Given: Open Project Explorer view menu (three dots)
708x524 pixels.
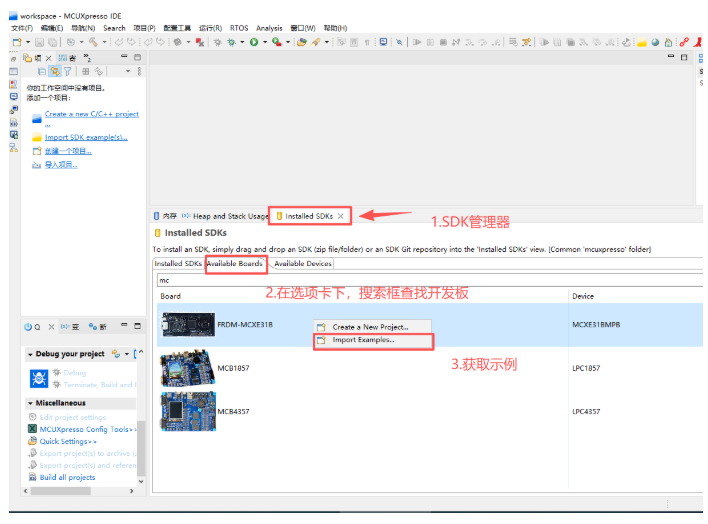Looking at the screenshot, I should [139, 71].
